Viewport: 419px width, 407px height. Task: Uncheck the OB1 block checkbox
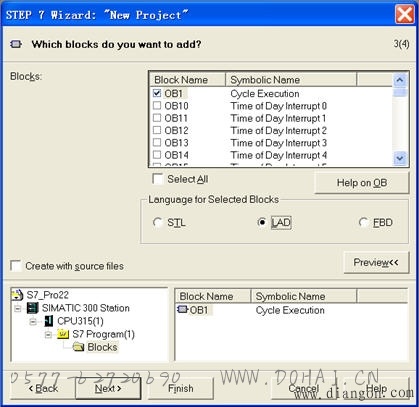tap(157, 93)
